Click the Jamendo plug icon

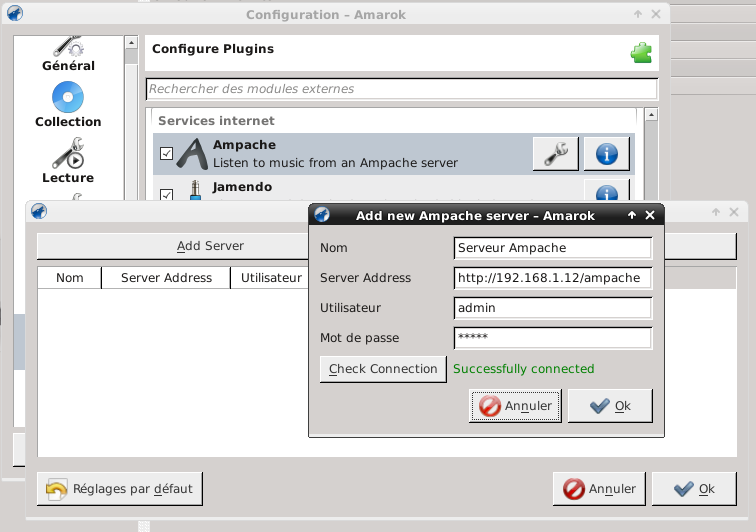coord(195,190)
